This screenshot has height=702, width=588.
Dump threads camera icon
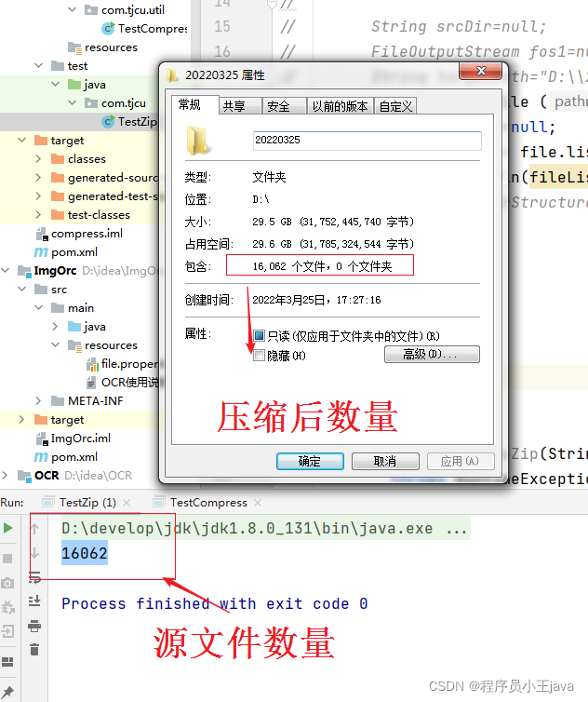7,583
